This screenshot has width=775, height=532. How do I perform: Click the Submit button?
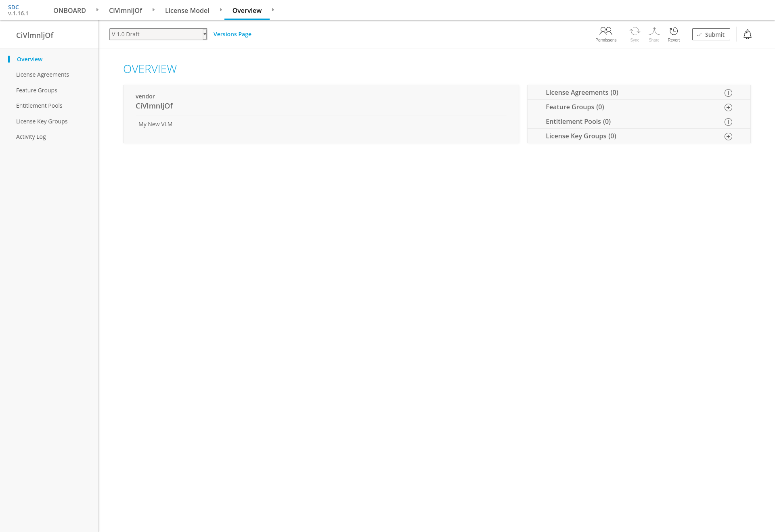pyautogui.click(x=711, y=35)
